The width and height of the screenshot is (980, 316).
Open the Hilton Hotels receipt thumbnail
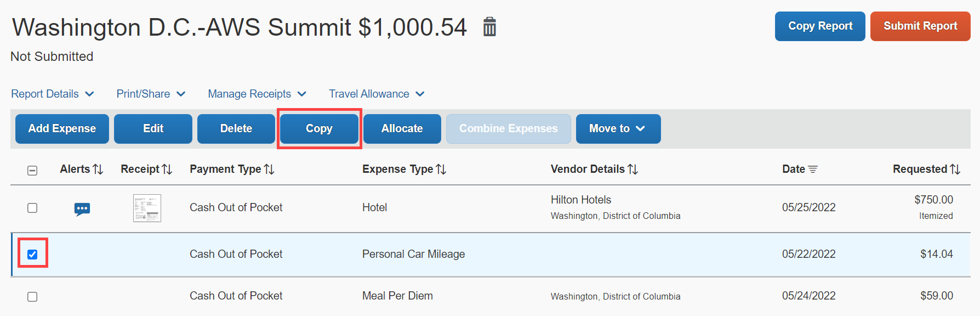[x=147, y=208]
